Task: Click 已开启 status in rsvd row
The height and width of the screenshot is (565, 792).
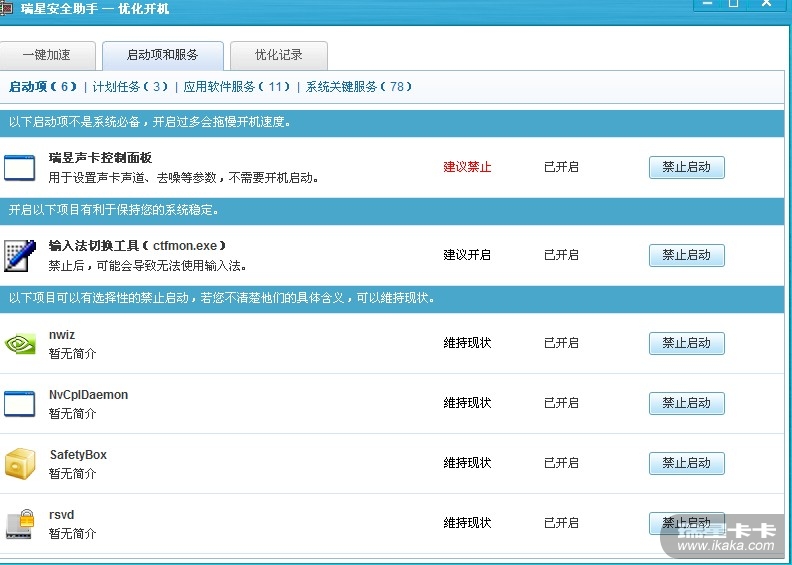Action: (561, 523)
